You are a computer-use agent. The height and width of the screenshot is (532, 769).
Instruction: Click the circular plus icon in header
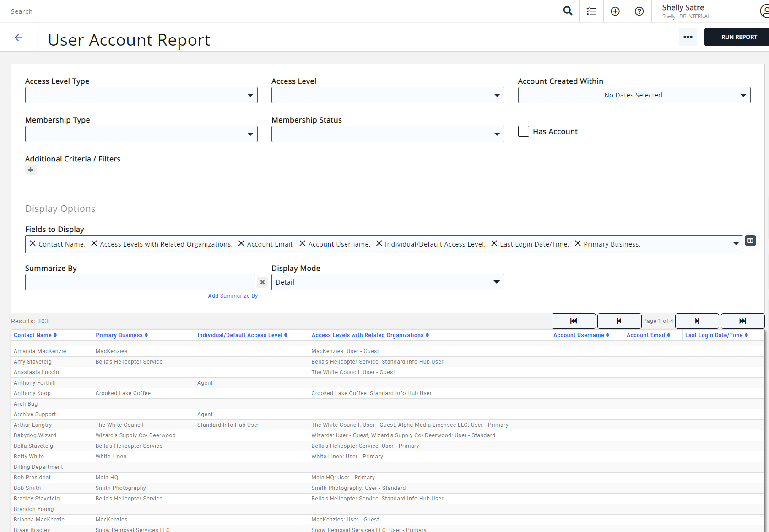click(615, 11)
